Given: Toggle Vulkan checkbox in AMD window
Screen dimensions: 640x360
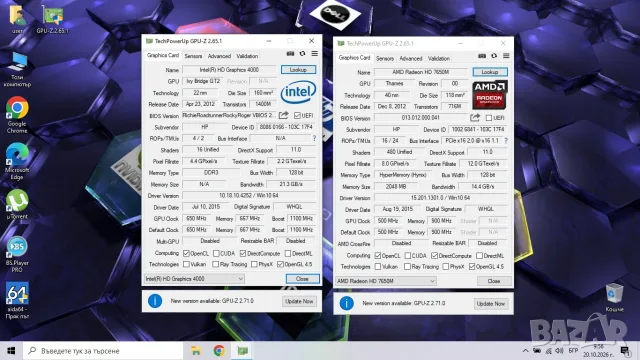Looking at the screenshot, I should click(x=378, y=267).
